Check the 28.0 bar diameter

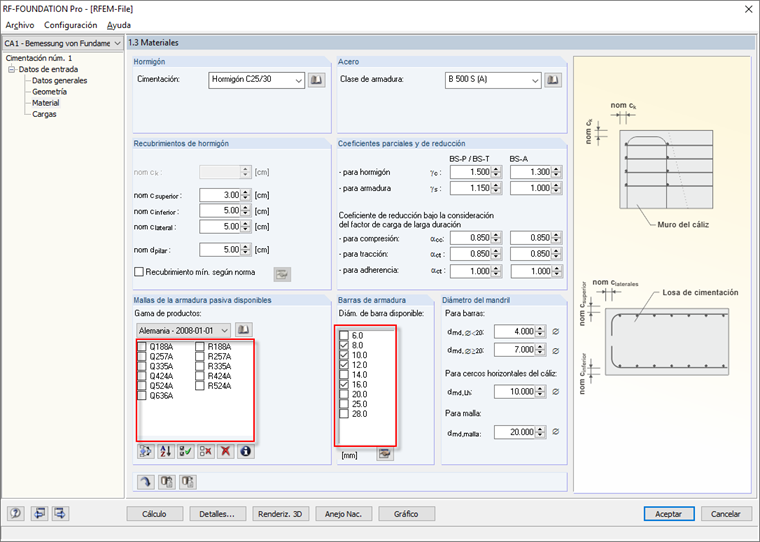tap(344, 414)
